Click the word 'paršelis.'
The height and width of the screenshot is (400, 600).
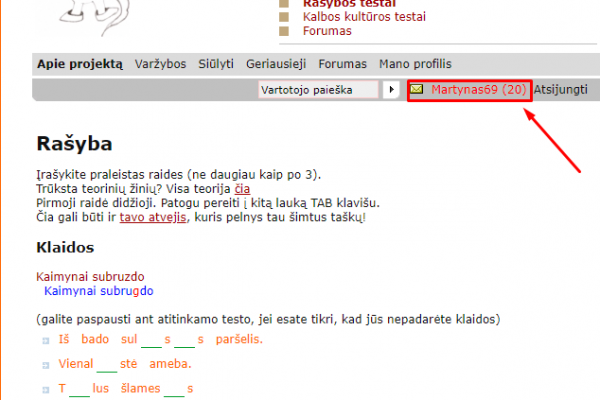coord(239,340)
